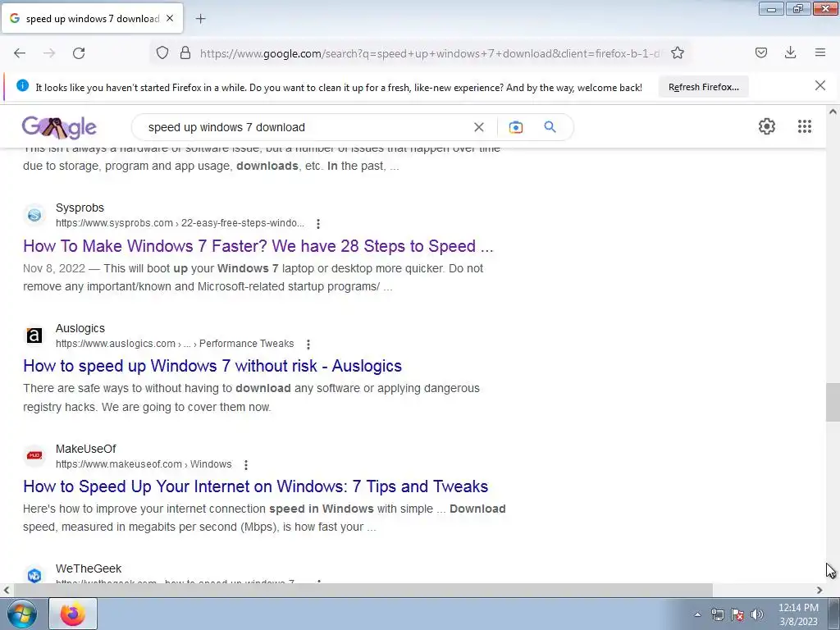Viewport: 840px width, 630px height.
Task: Click the horizontal scrollbar thumb
Action: (x=363, y=590)
